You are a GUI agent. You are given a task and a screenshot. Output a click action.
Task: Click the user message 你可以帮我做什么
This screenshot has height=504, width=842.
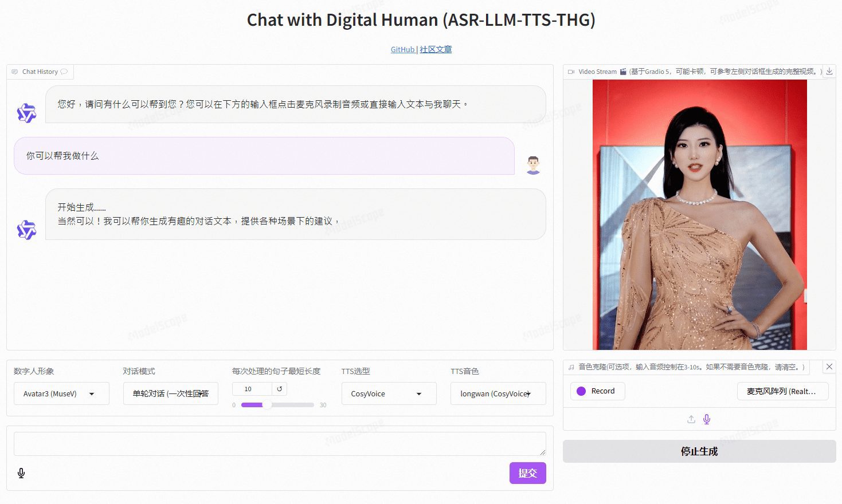[264, 156]
